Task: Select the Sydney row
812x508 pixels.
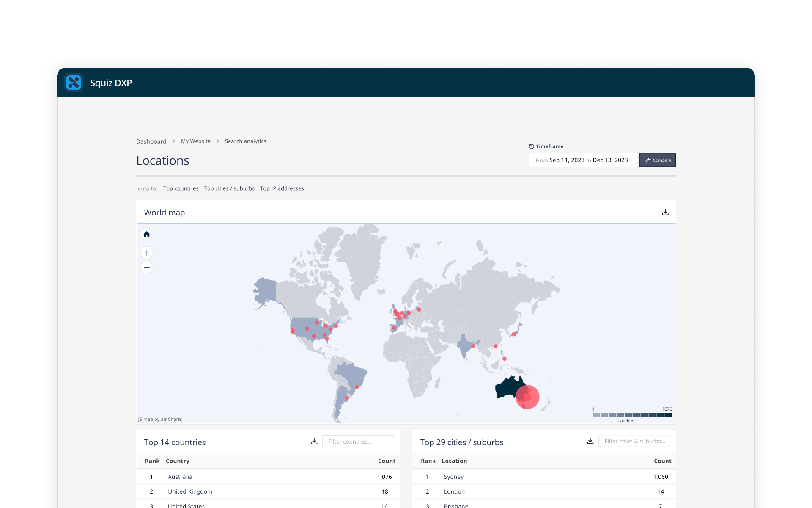Action: tap(544, 477)
